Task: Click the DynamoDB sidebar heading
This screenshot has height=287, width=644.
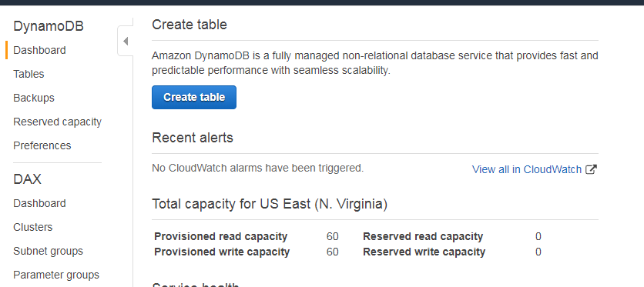Action: point(49,26)
